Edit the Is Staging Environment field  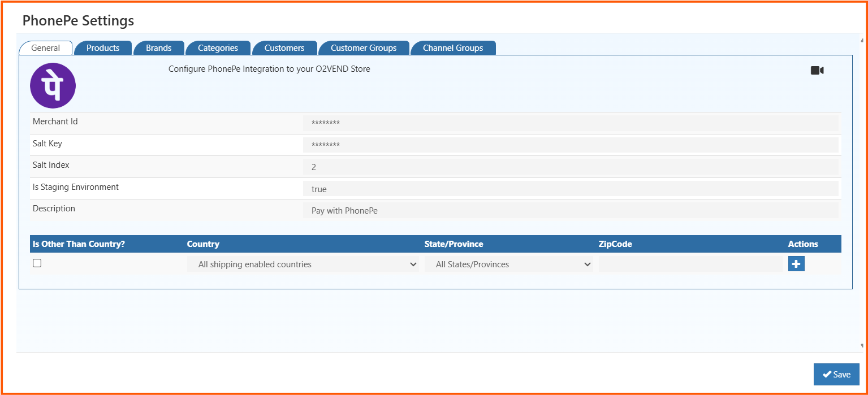[570, 189]
